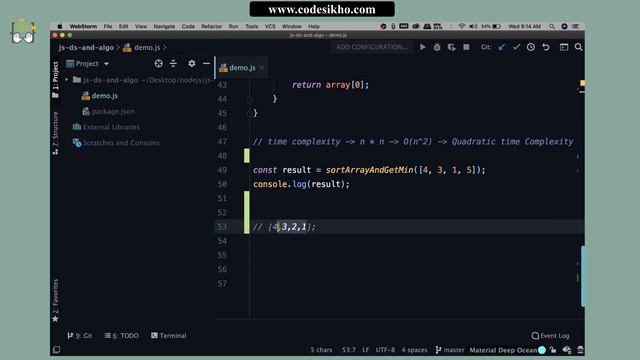Open macOS Spotlight search icon
The height and width of the screenshot is (360, 640).
point(552,26)
